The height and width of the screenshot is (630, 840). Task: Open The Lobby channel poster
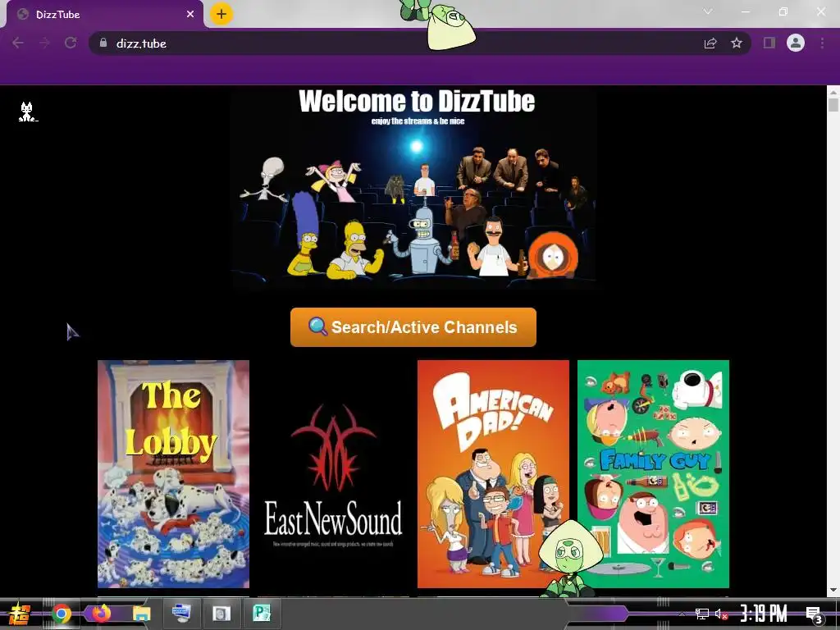click(174, 474)
